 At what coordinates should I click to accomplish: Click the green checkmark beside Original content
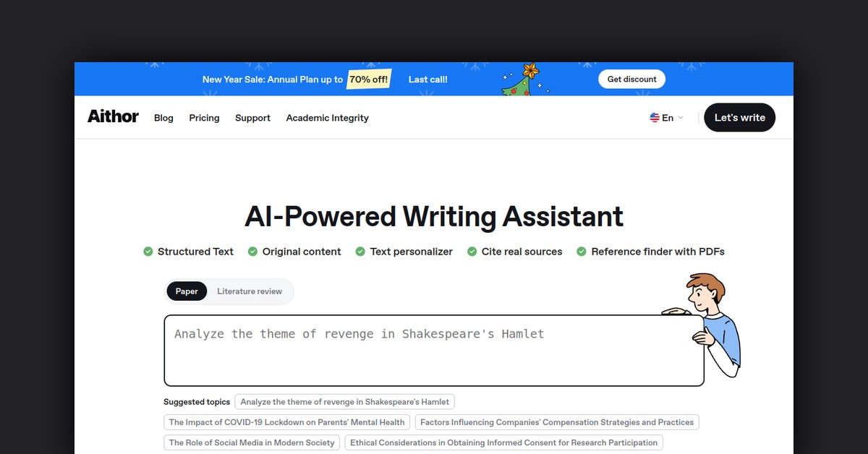[252, 252]
